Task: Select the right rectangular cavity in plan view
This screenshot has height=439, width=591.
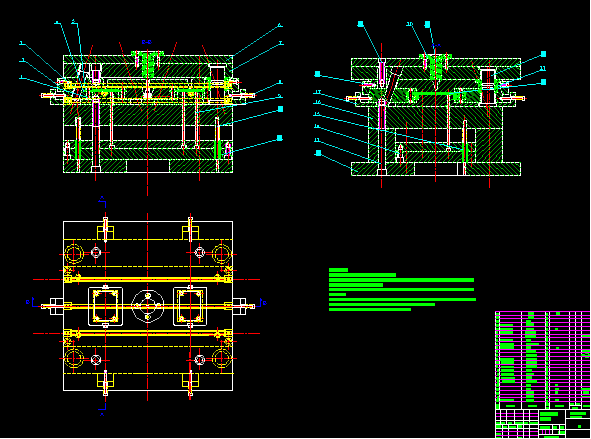Action: click(x=190, y=306)
